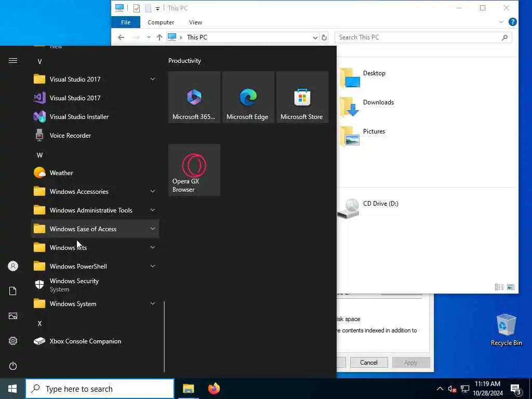532x399 pixels.
Task: Go back in This PC window
Action: pos(121,37)
